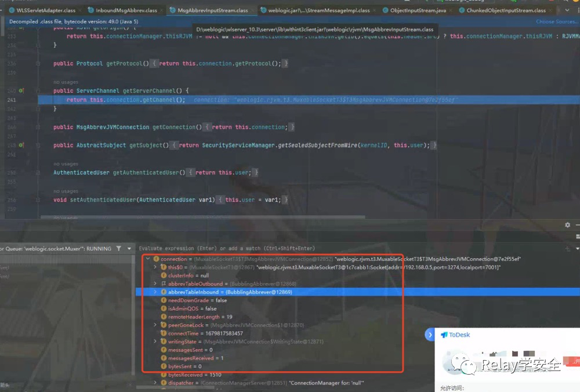This screenshot has width=580, height=392.
Task: Collapse the connection variable node
Action: click(148, 259)
